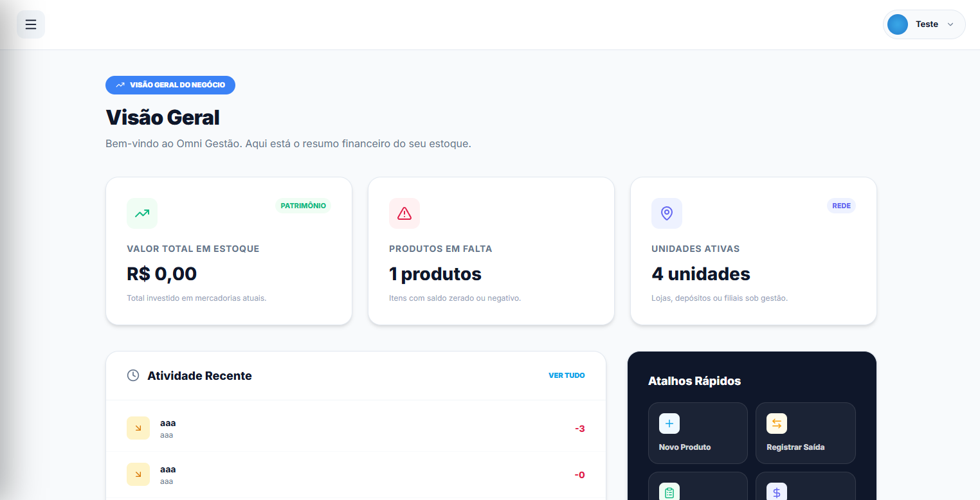Screen dimensions: 980x500
Task: Open the VER TUDO link
Action: 567,375
